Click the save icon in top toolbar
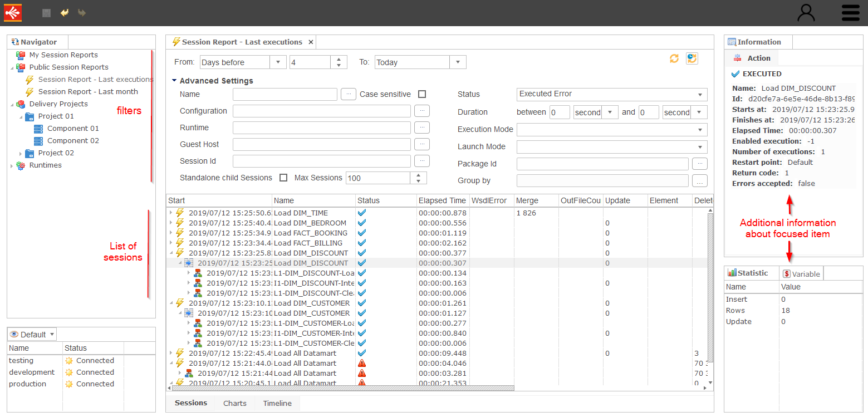 tap(47, 12)
